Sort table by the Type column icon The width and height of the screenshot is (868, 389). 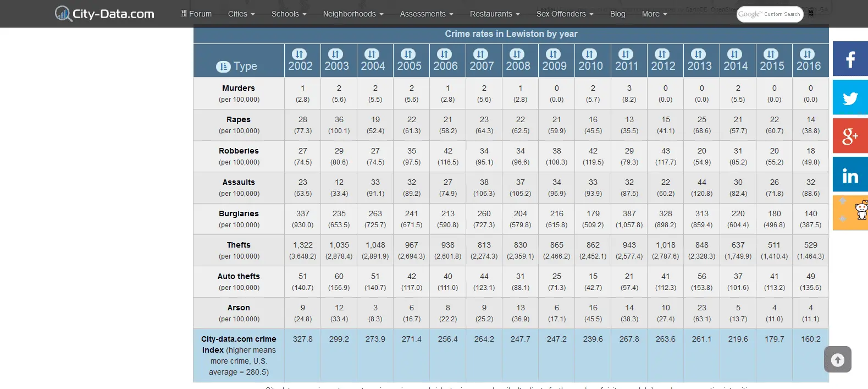223,67
